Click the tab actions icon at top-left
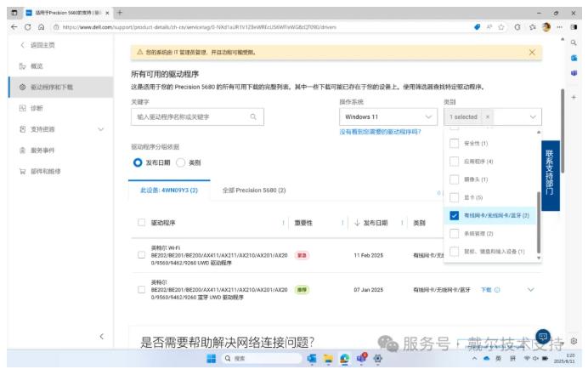 [14, 13]
